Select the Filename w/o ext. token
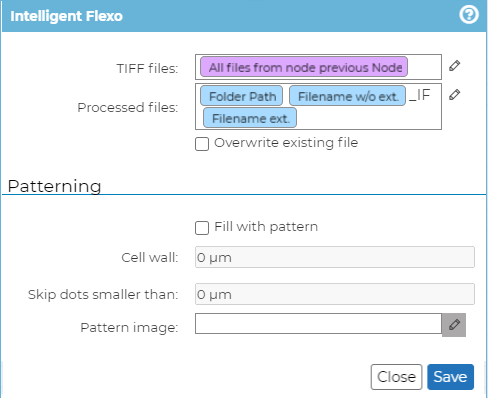488x398 pixels. tap(348, 96)
